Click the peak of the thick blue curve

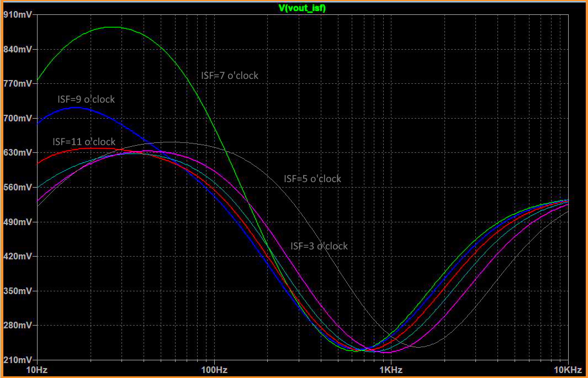click(75, 108)
